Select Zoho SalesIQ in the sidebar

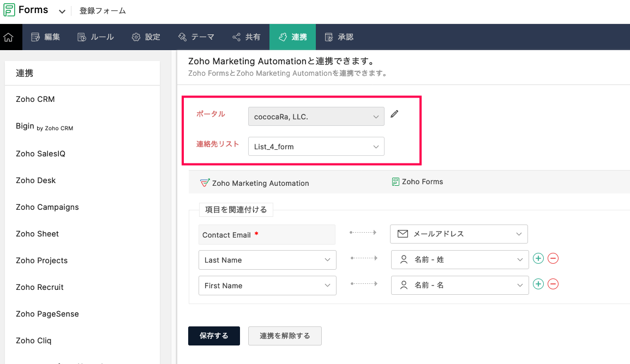tap(40, 154)
